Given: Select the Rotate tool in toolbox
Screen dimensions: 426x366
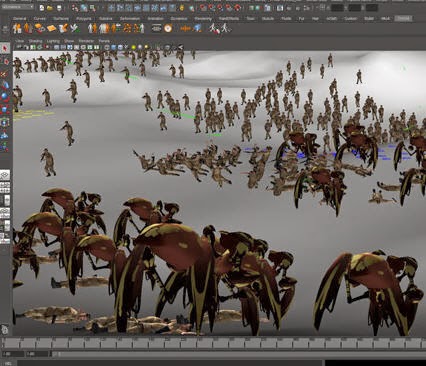Looking at the screenshot, I should (x=5, y=97).
